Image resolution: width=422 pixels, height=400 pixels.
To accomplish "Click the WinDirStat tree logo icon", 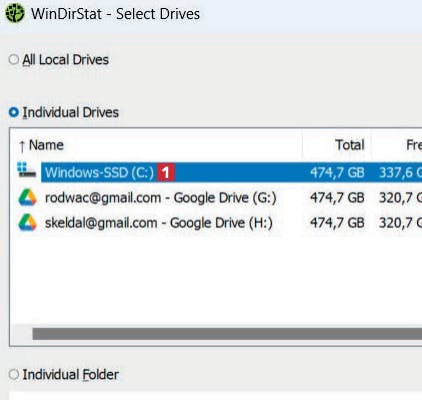I will 15,14.
